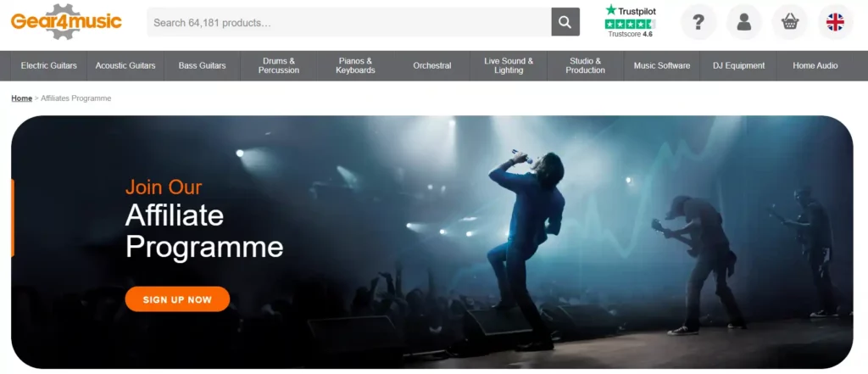Screen dimensions: 868x374
Task: Open the Drums & Percussion menu
Action: coord(278,65)
